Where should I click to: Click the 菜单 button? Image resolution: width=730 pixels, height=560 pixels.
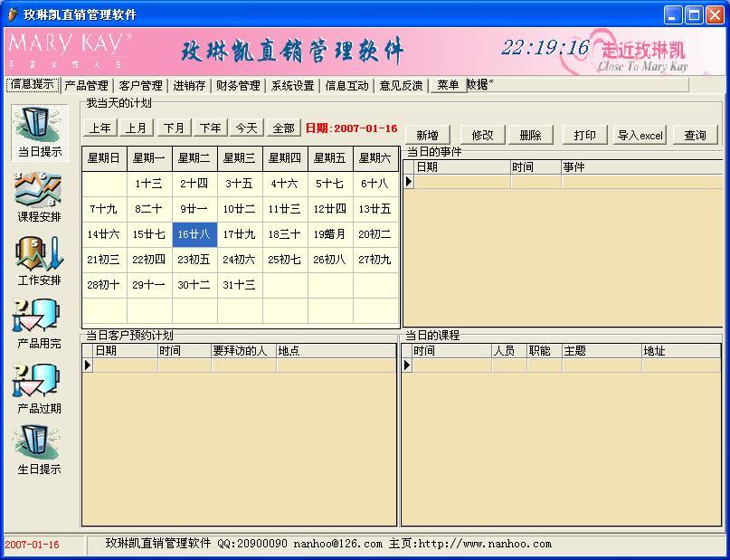click(x=449, y=85)
